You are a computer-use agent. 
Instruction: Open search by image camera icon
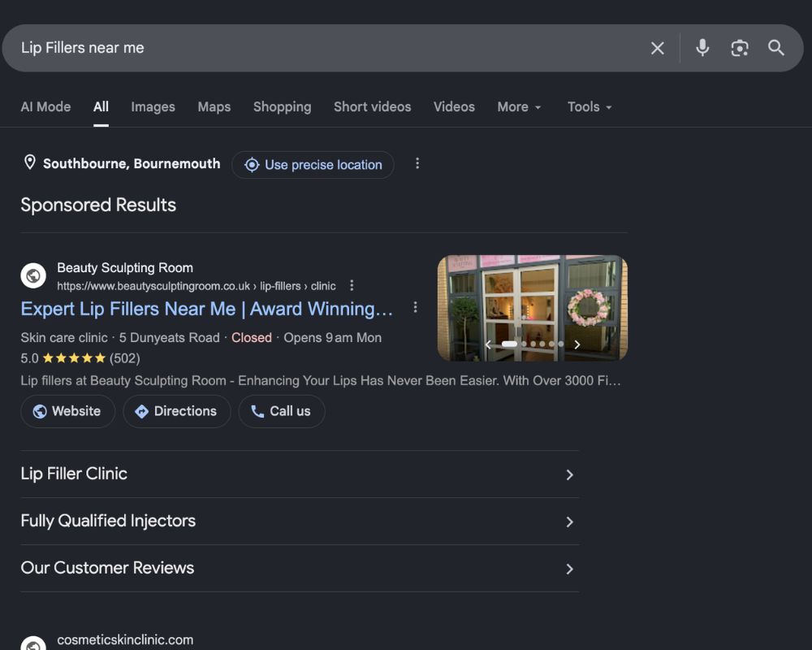740,48
